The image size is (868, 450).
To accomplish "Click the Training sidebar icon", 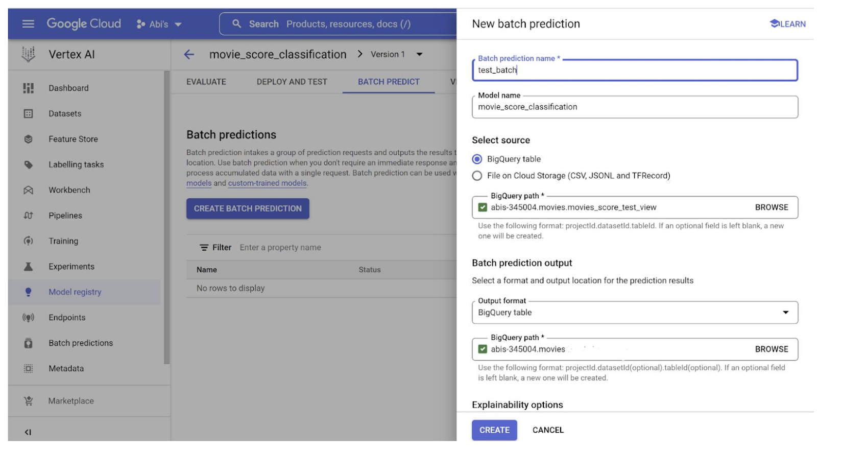I will (29, 241).
